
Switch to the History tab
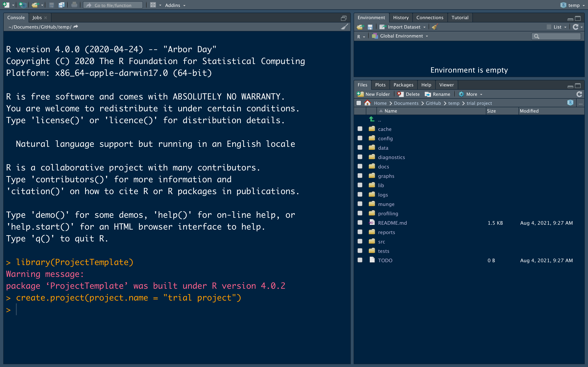point(400,17)
